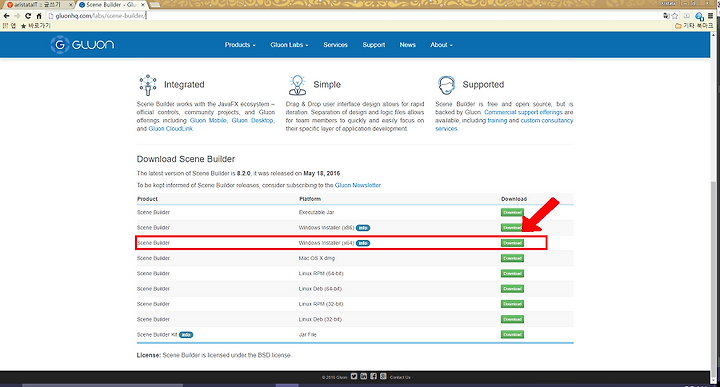The image size is (720, 387).
Task: Download the Windows Installer (x64)
Action: 512,243
